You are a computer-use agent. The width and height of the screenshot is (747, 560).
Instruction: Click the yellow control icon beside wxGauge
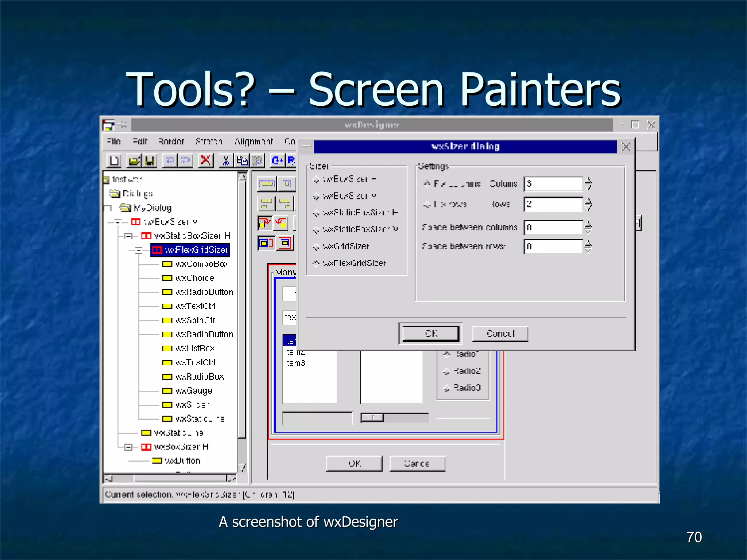167,390
